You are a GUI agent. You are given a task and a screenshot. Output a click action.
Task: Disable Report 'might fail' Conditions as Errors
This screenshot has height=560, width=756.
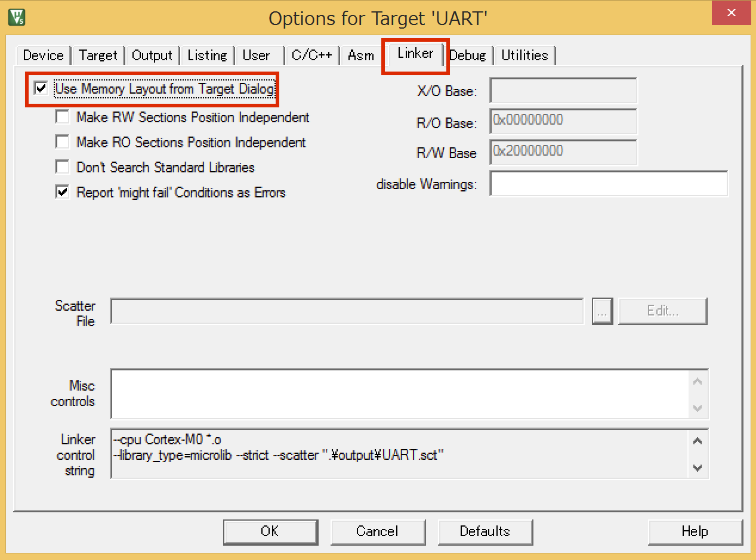(x=62, y=193)
